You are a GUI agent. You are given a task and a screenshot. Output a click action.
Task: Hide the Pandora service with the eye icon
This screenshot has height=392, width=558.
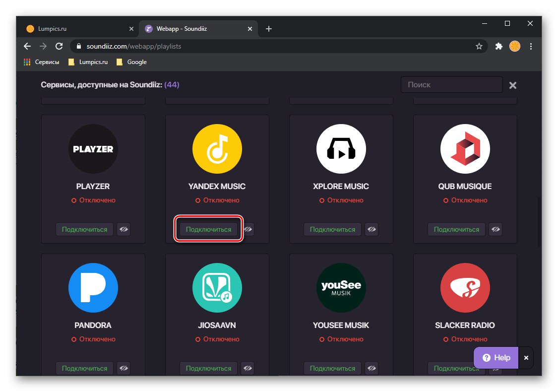click(124, 368)
